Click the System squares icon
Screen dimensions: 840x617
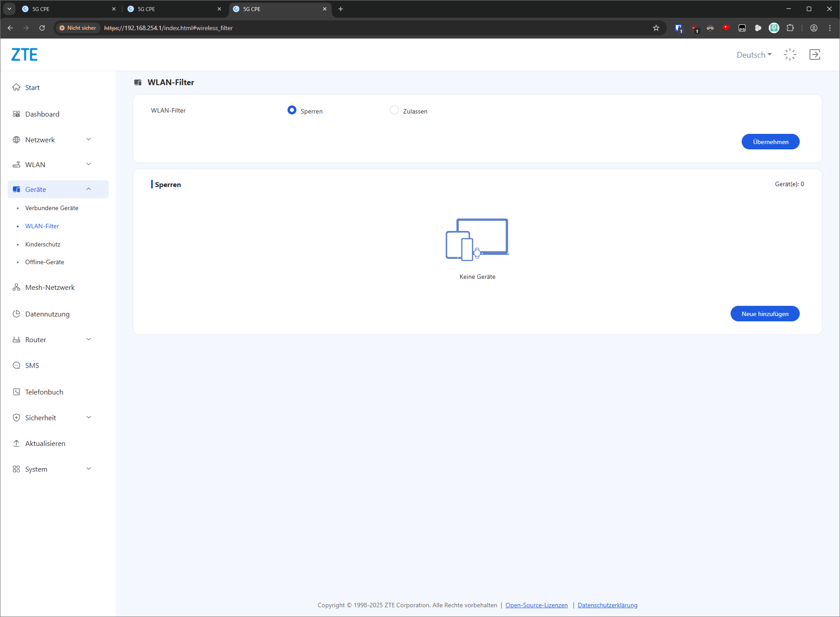click(16, 469)
